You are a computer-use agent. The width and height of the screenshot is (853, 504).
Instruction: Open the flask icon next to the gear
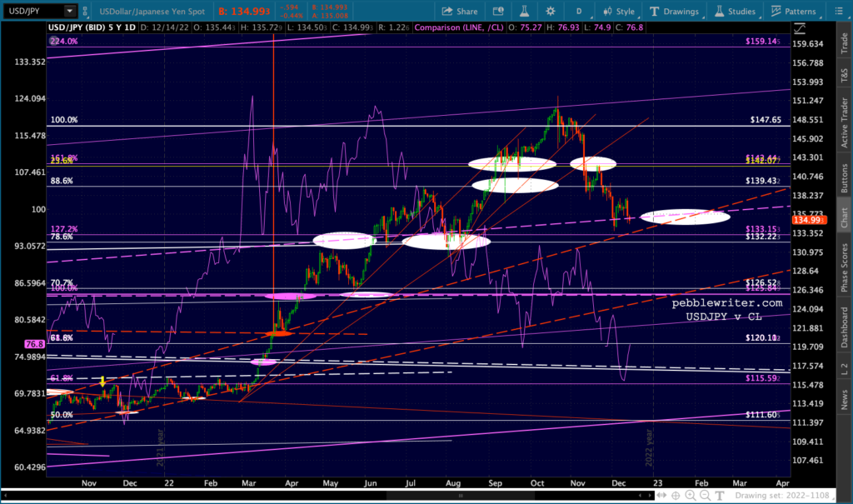click(x=525, y=11)
